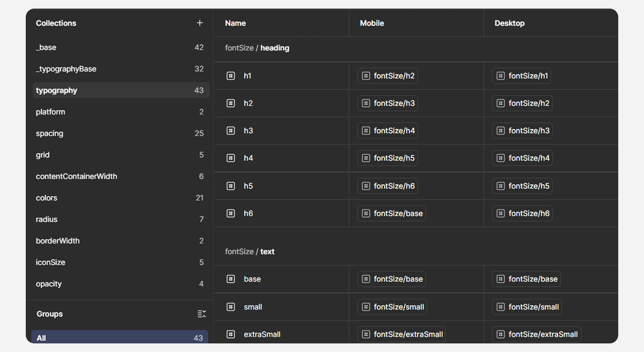The height and width of the screenshot is (352, 644).
Task: Click the number variable icon beside h5
Action: coord(231,186)
